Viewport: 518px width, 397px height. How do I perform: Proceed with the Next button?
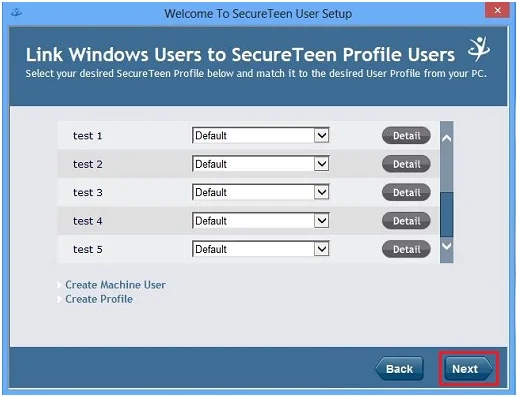pos(468,369)
